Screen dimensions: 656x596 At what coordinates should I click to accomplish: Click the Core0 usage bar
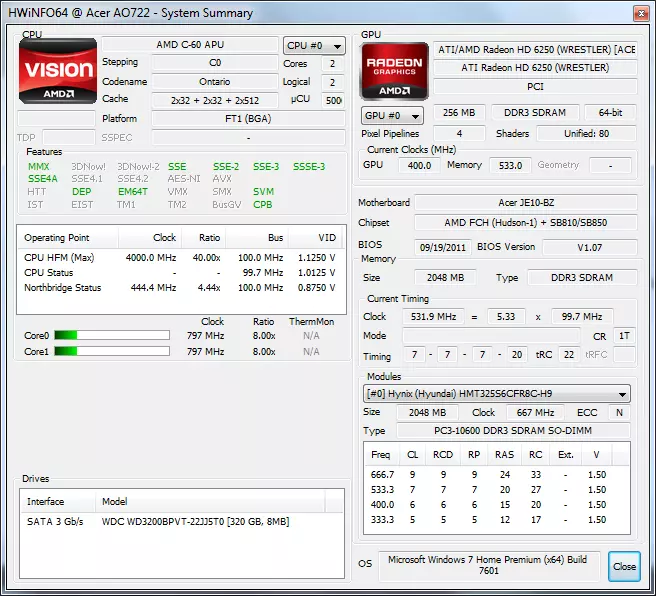pos(112,335)
